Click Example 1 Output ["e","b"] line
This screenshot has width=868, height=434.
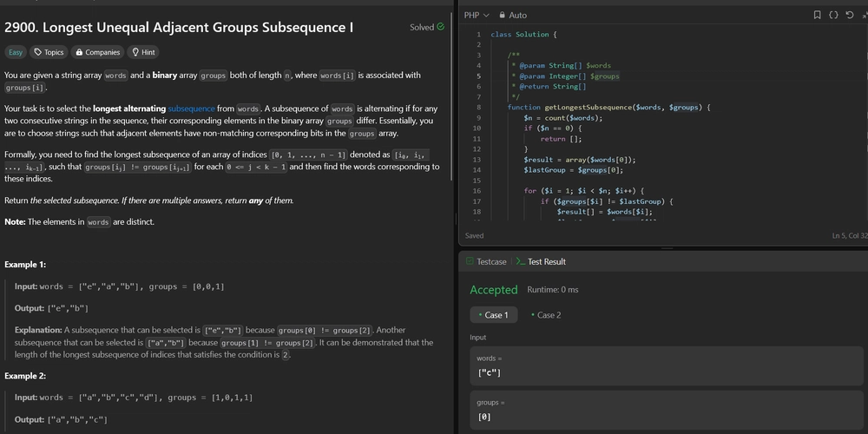(x=51, y=308)
